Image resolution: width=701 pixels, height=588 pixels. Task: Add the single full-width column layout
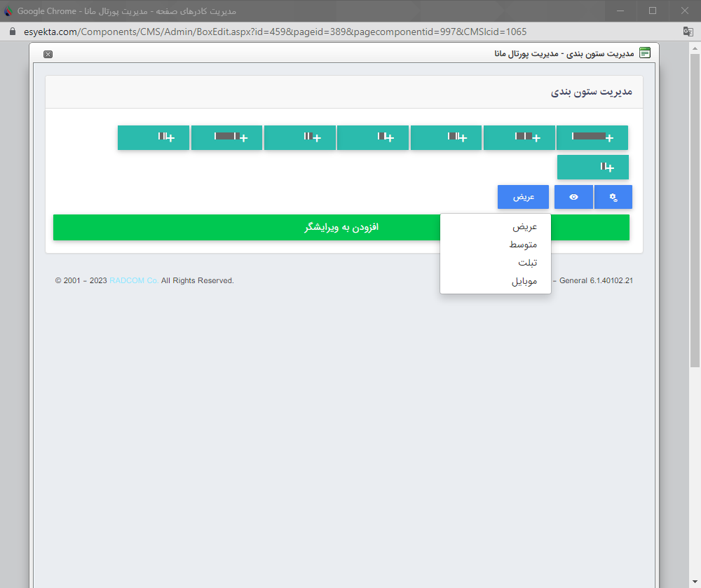click(592, 138)
